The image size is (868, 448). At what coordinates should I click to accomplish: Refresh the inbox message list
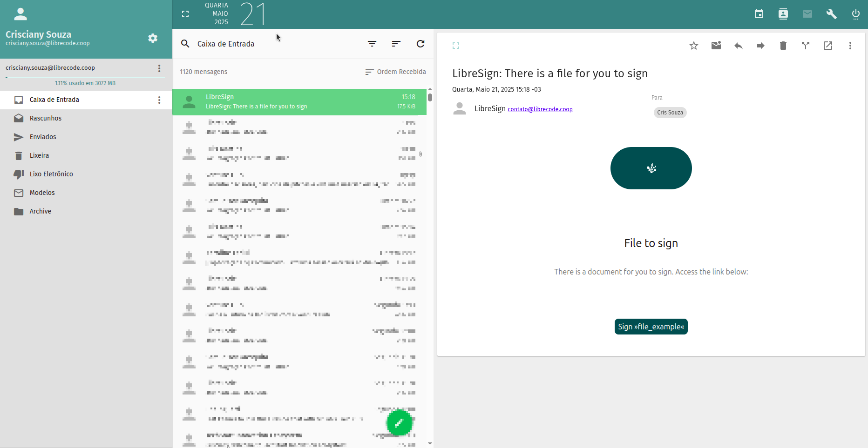coord(420,44)
